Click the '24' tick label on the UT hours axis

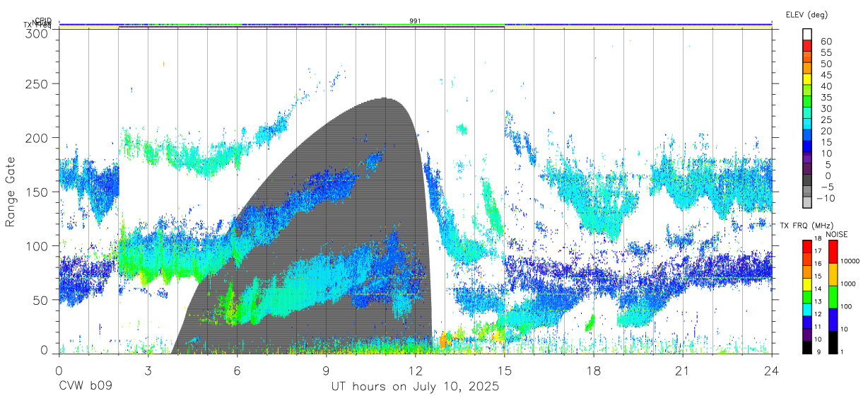(x=771, y=371)
